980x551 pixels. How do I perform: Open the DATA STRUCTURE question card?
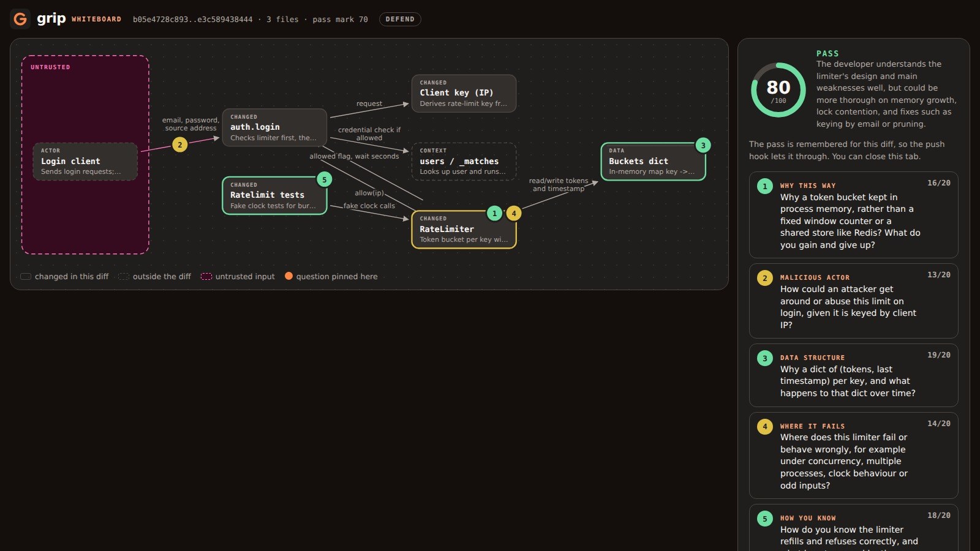854,375
